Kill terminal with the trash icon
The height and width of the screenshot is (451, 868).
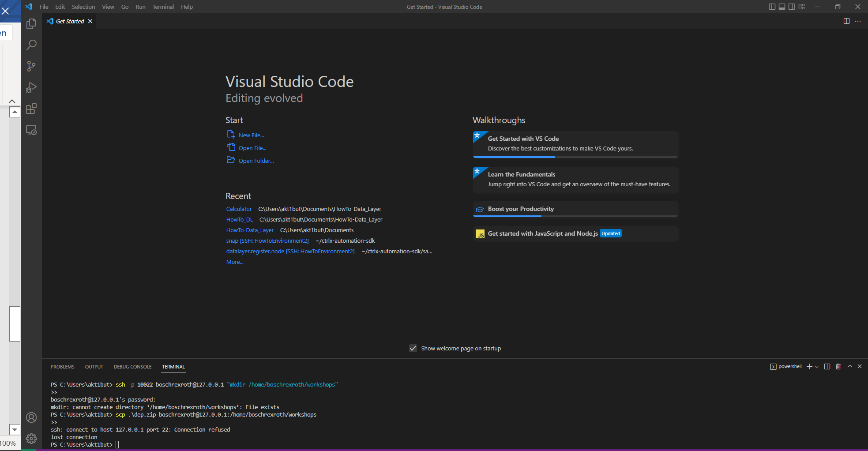click(x=838, y=367)
